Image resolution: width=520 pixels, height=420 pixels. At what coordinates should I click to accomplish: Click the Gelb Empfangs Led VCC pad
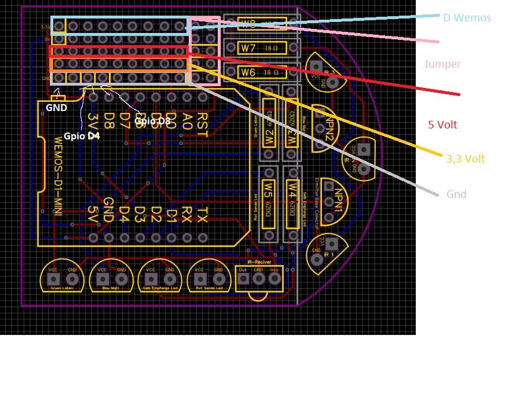151,279
